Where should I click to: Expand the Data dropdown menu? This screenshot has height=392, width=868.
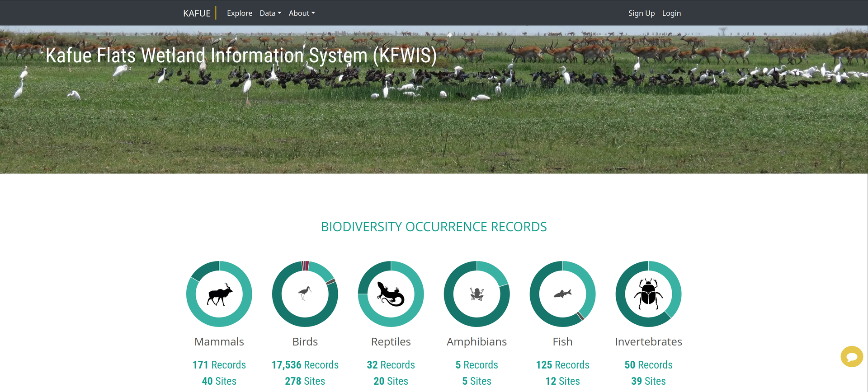pos(270,13)
